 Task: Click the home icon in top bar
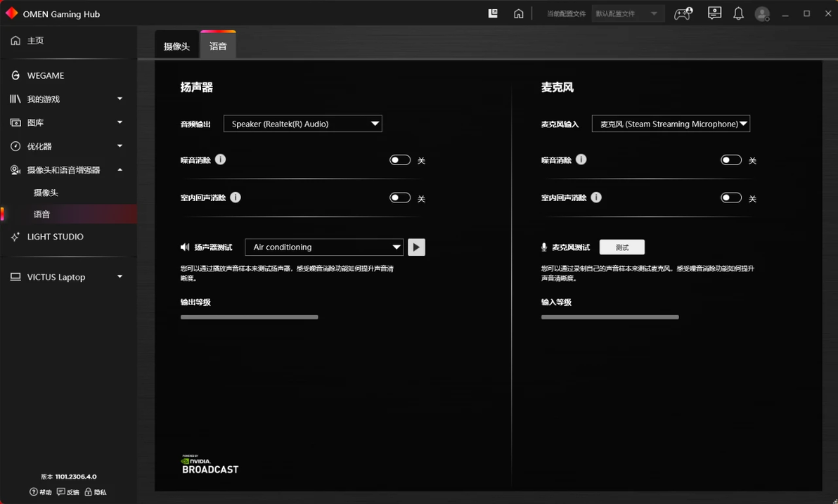click(518, 14)
